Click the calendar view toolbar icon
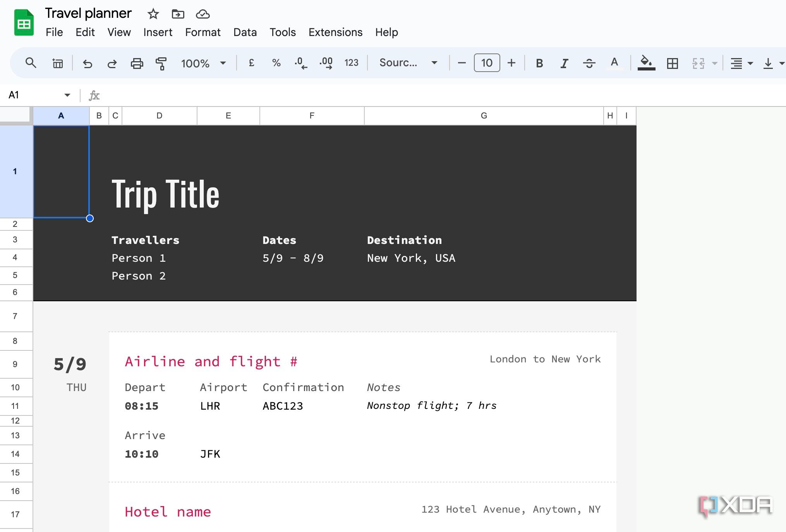Image resolution: width=786 pixels, height=532 pixels. [58, 63]
